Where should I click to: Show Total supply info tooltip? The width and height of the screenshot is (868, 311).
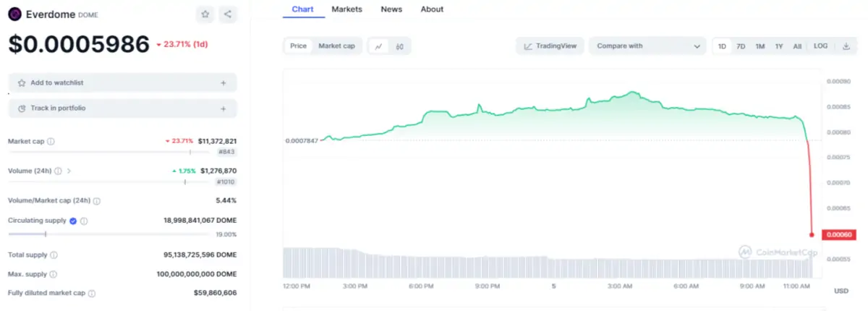tap(54, 255)
